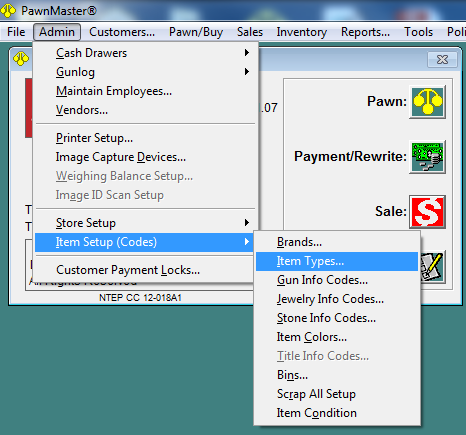Click the Pawn scales icon button
Viewport: 466px width, 435px height.
[427, 102]
